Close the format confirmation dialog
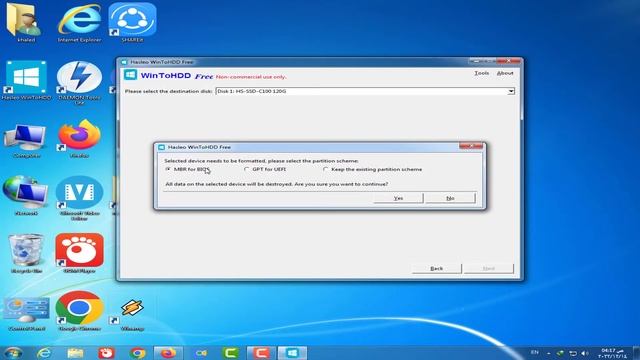640x360 pixels. pyautogui.click(x=471, y=146)
